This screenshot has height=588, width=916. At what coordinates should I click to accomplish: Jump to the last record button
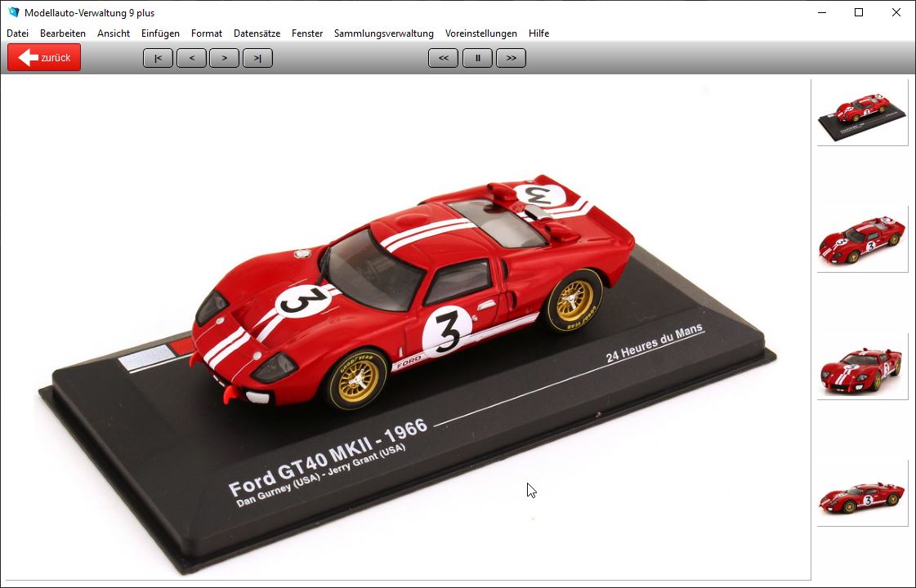coord(257,58)
